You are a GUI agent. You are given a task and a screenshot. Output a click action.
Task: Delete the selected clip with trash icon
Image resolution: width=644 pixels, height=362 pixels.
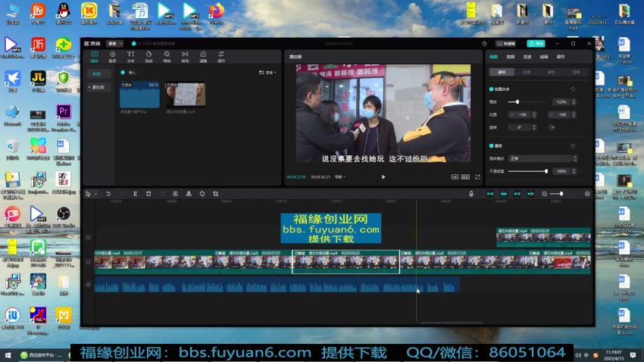coord(148,194)
